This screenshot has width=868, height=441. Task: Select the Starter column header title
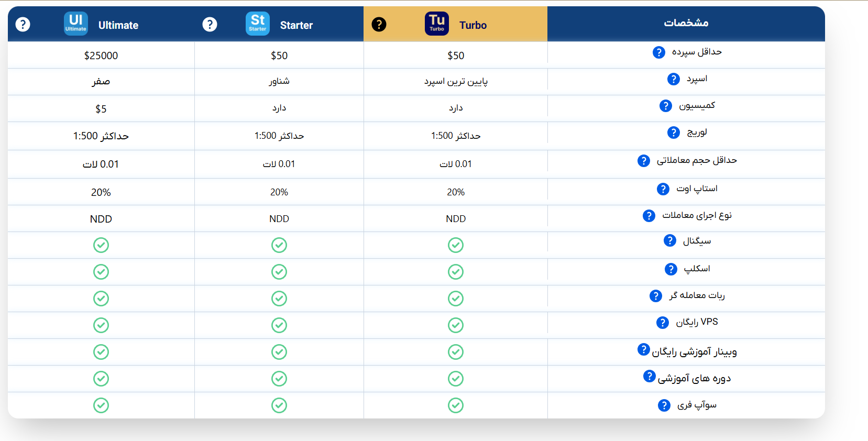(x=296, y=25)
